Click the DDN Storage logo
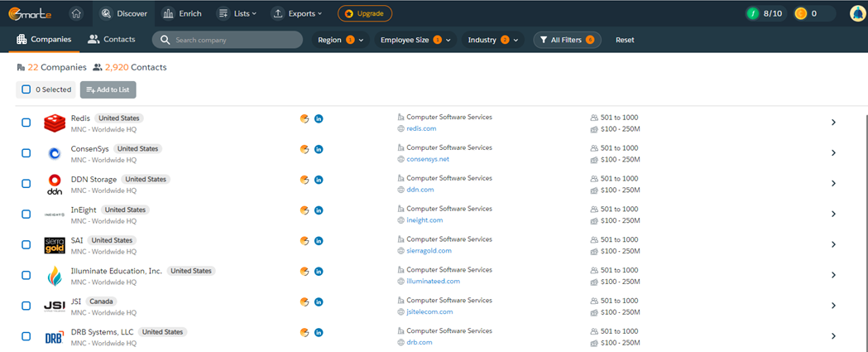This screenshot has width=868, height=352. tap(55, 184)
